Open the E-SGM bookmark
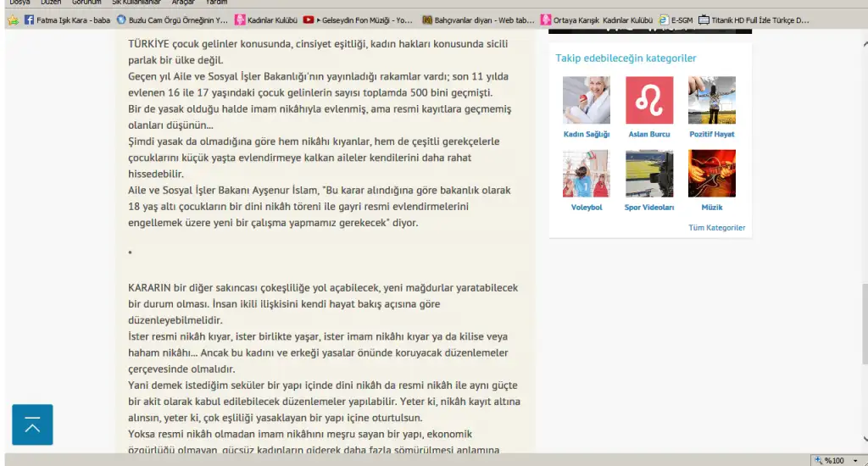868x466 pixels. pos(676,20)
